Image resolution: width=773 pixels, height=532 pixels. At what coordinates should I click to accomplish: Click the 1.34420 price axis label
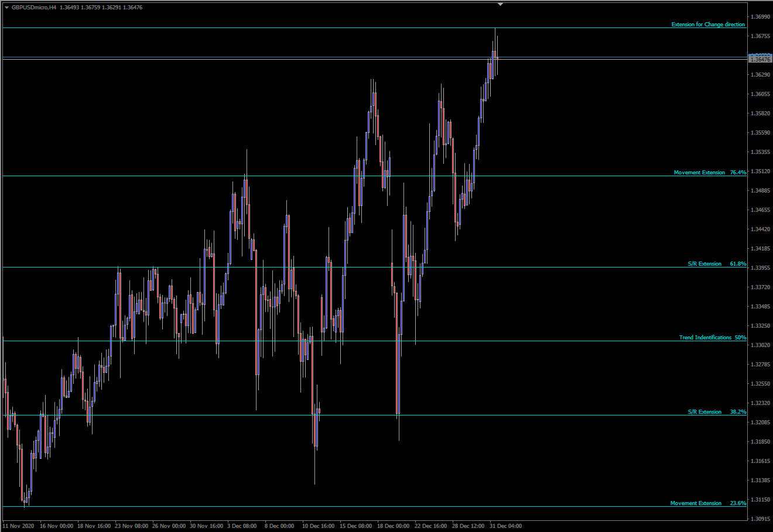tap(760, 229)
